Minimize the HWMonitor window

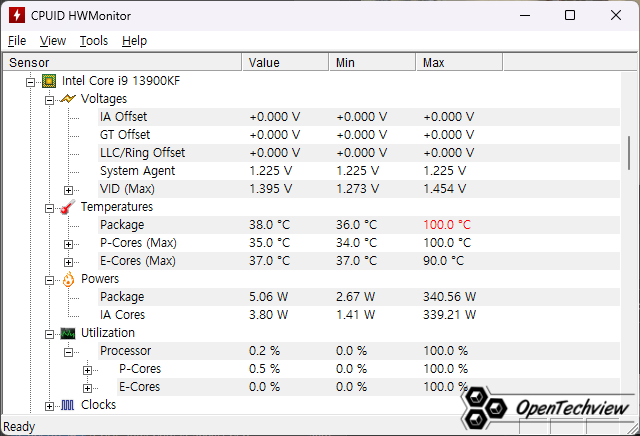coord(525,16)
